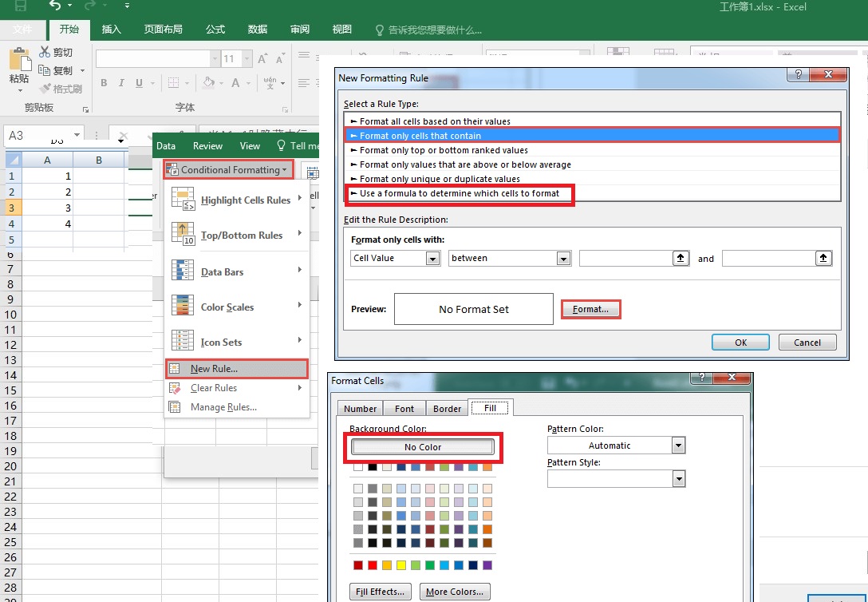Pick the purple swatch in the standard colors row
The height and width of the screenshot is (602, 868).
(x=487, y=565)
